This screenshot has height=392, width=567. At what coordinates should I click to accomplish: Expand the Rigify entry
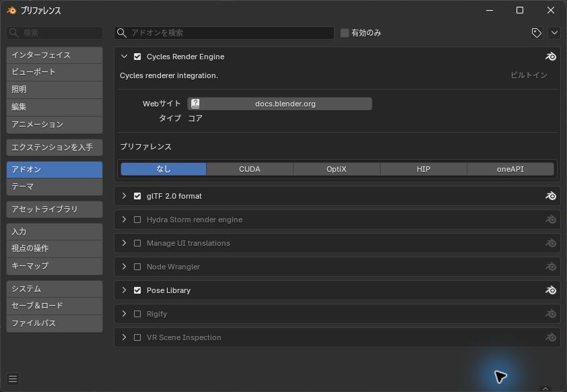(124, 314)
